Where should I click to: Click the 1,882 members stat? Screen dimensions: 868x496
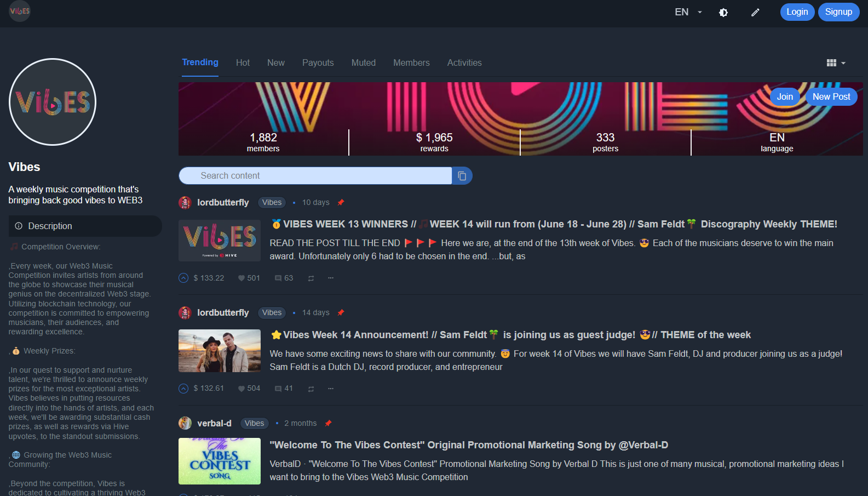coord(263,142)
